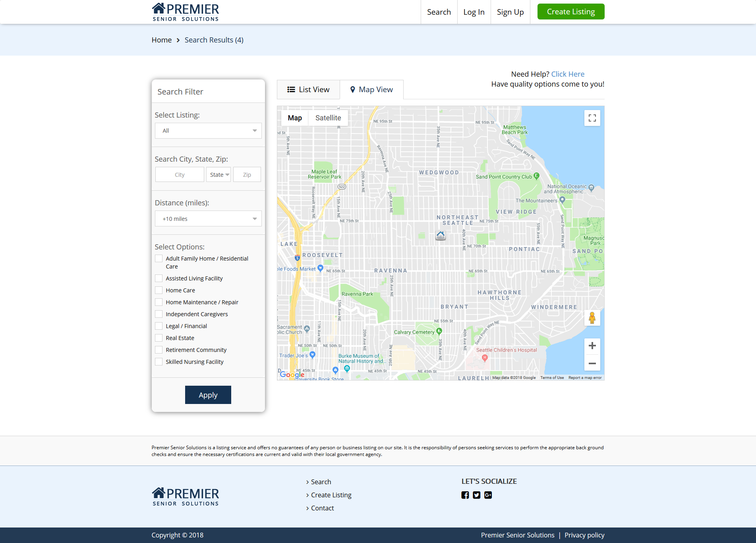Switch map to Satellite imagery

(328, 118)
